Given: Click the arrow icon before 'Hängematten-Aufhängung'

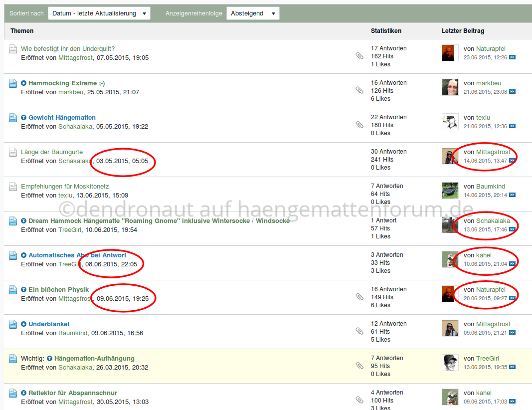Looking at the screenshot, I should [49, 359].
